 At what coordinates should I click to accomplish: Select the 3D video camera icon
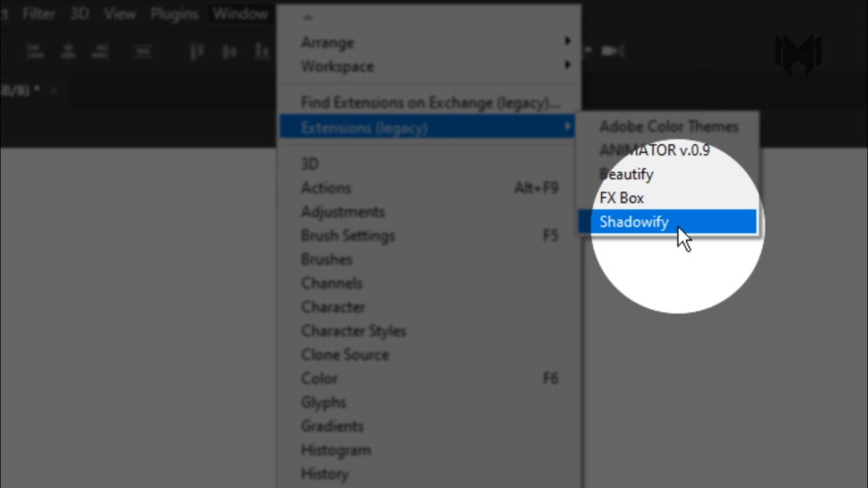pyautogui.click(x=612, y=51)
